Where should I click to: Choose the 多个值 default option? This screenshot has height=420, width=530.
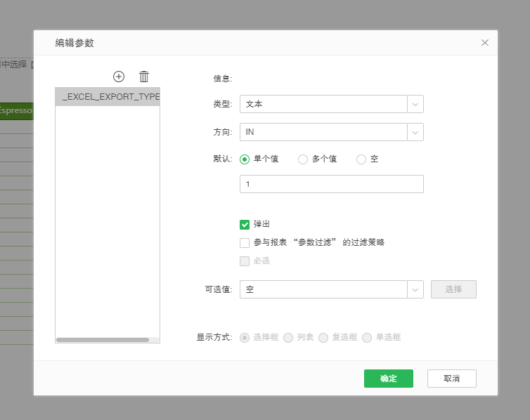click(303, 159)
